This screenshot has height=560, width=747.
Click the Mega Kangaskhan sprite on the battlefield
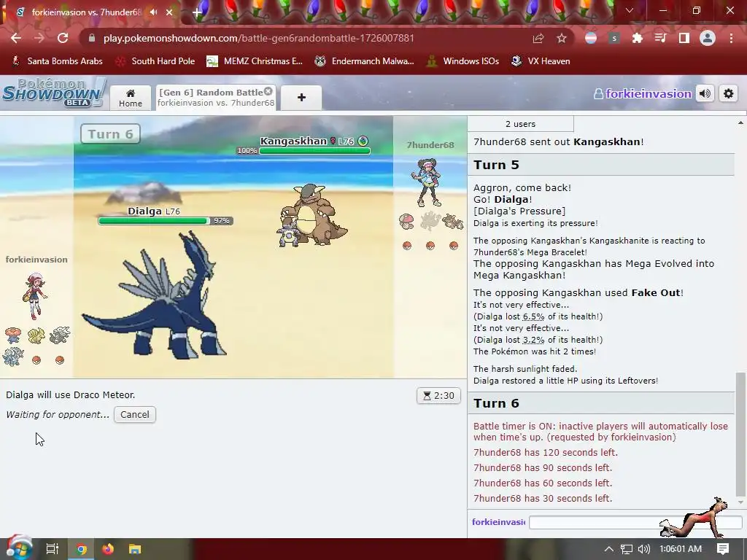312,215
